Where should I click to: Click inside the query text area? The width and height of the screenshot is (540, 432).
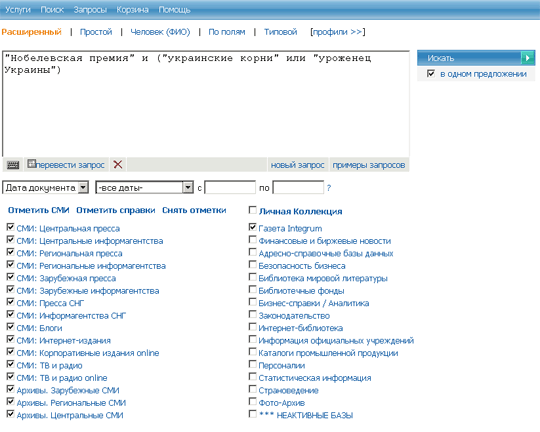pos(206,104)
